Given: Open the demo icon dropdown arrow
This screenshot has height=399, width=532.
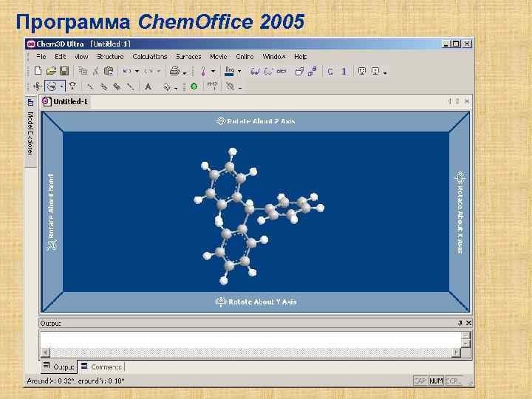Looking at the screenshot, I should click(385, 72).
